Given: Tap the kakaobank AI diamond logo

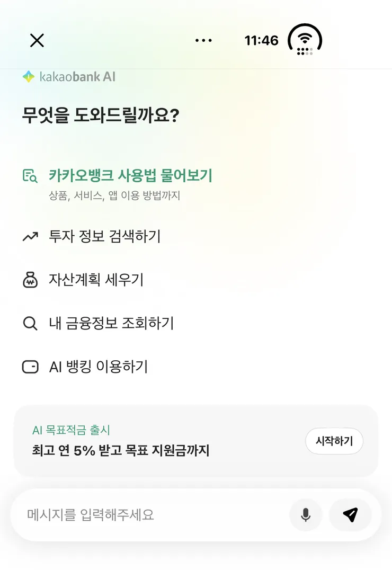Looking at the screenshot, I should [x=29, y=77].
